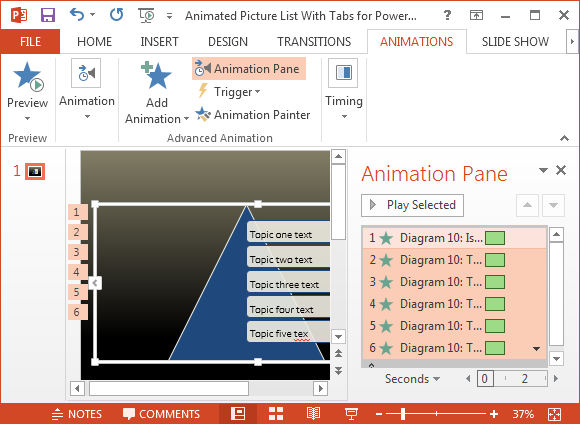Open Animation Pane task pane options arrow

click(x=543, y=170)
